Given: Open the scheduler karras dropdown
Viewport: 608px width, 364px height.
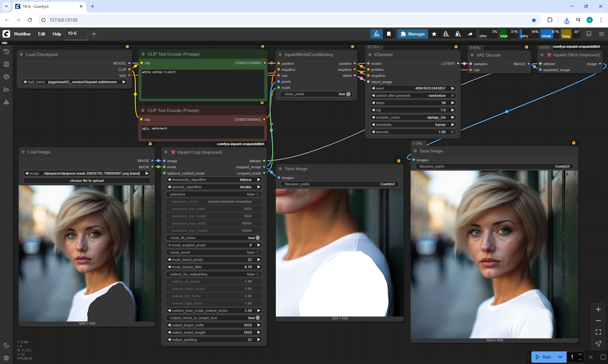Looking at the screenshot, I should click(413, 125).
